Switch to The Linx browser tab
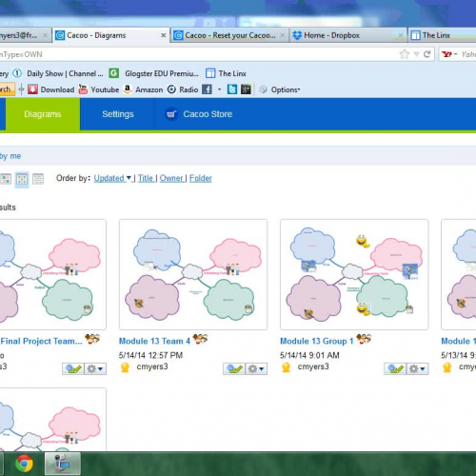476x476 pixels. tap(442, 35)
